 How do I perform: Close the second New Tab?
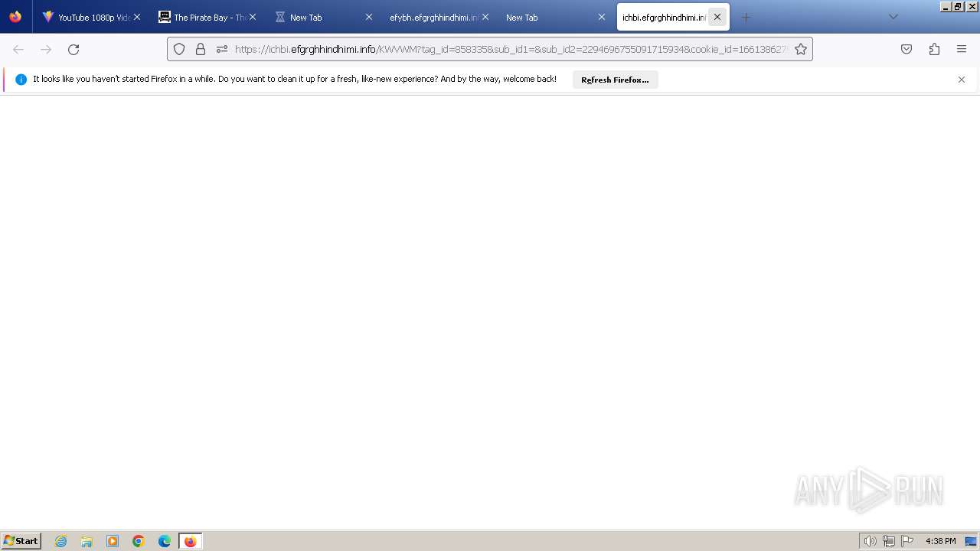(x=602, y=17)
